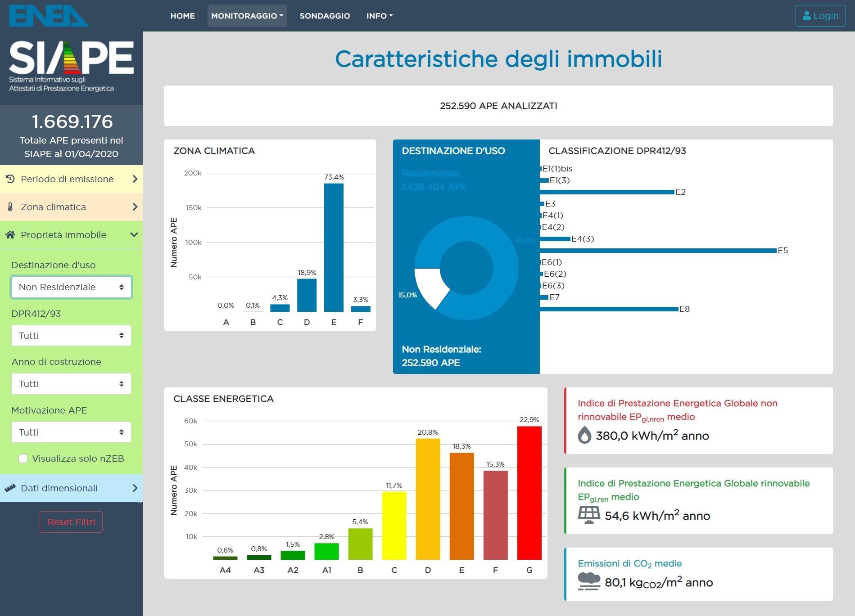The height and width of the screenshot is (616, 855).
Task: Click the thermometer icon beside Zona climatica
Action: click(10, 207)
